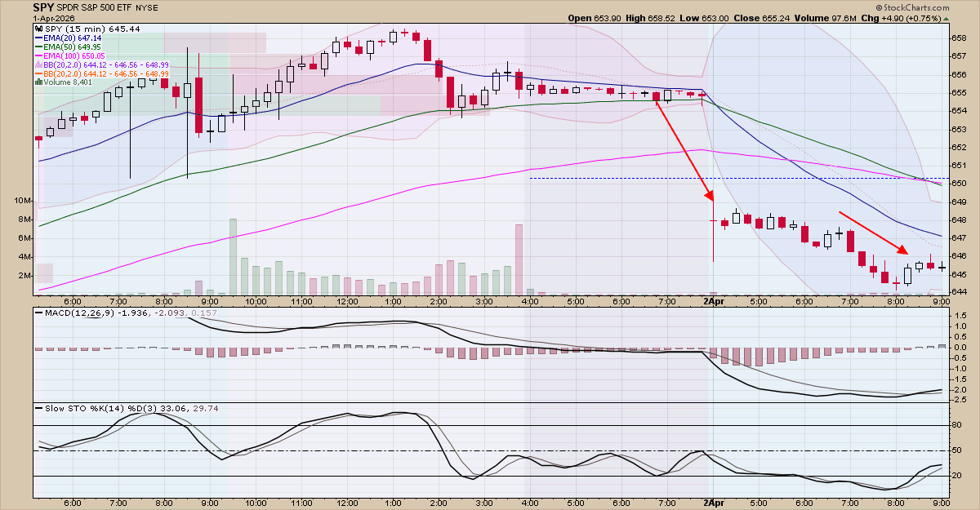Click the 646 price axis label
Image resolution: width=980 pixels, height=510 pixels.
(960, 255)
